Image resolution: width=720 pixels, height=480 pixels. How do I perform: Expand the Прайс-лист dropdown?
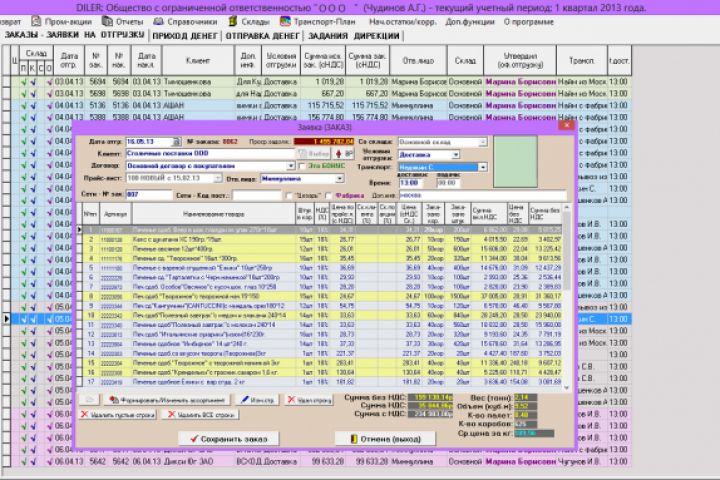coord(218,178)
